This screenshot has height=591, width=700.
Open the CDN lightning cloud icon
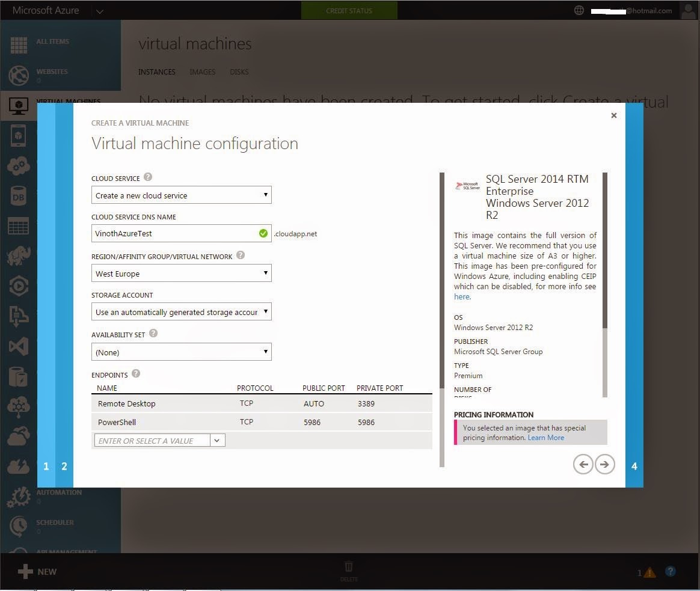18,467
